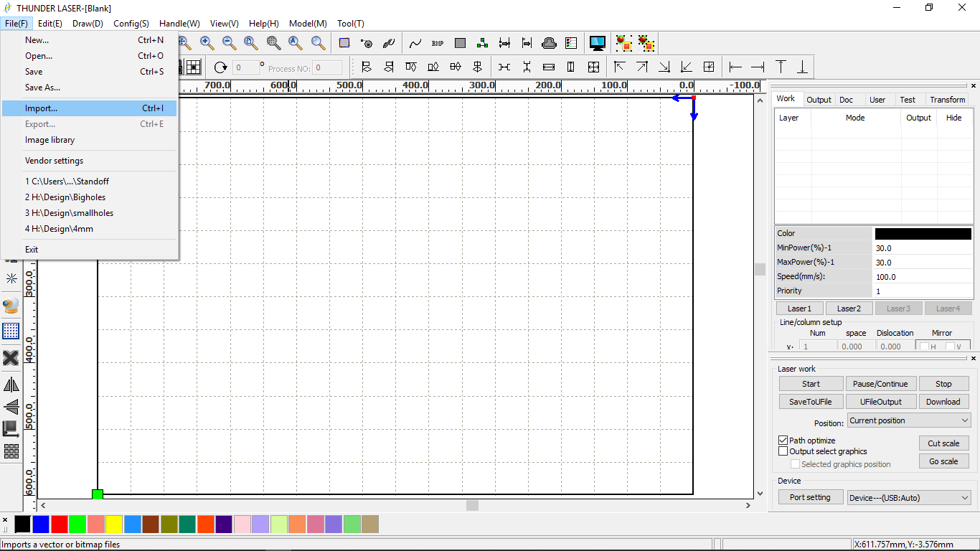Open the Handle(W) menu
The image size is (980, 551).
point(179,24)
